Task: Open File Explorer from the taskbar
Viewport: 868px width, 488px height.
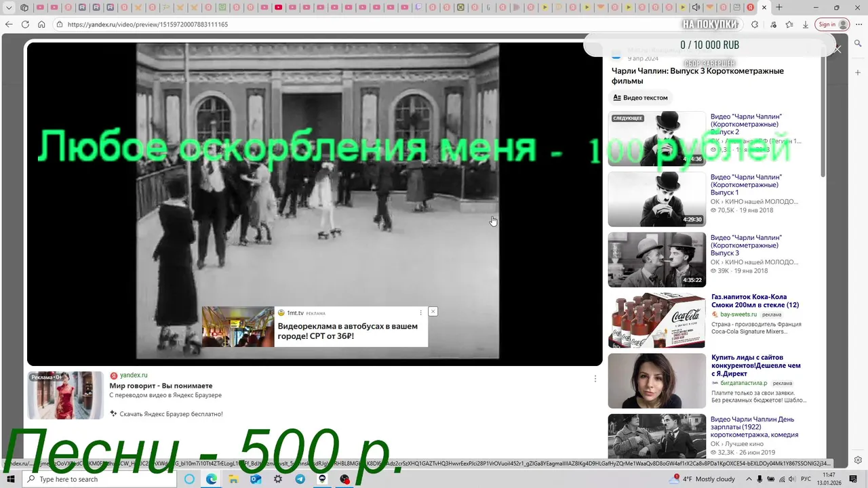Action: click(233, 479)
